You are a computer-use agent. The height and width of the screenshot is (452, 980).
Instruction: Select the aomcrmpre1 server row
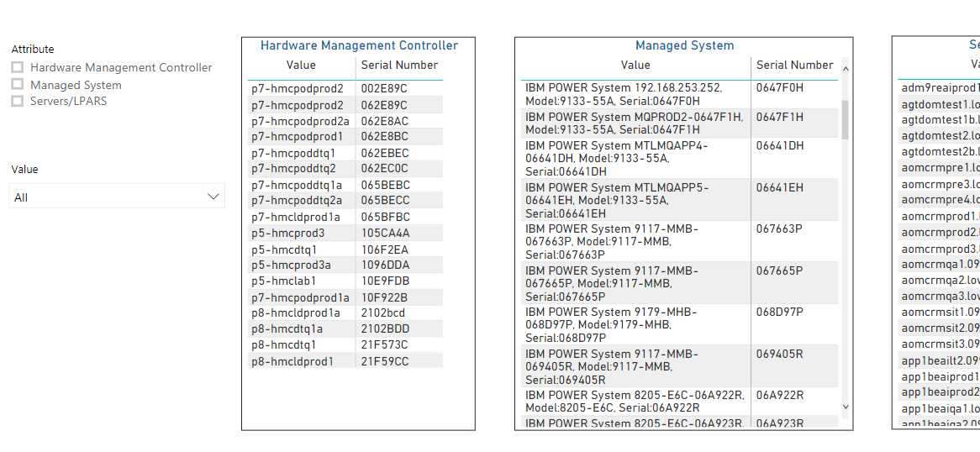pos(939,168)
